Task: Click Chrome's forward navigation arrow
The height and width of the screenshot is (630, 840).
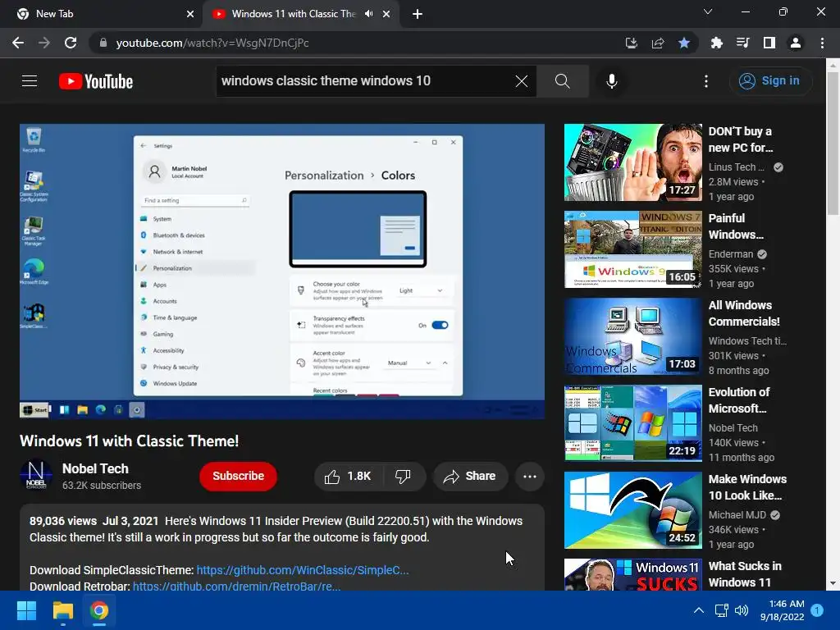Action: [x=44, y=43]
